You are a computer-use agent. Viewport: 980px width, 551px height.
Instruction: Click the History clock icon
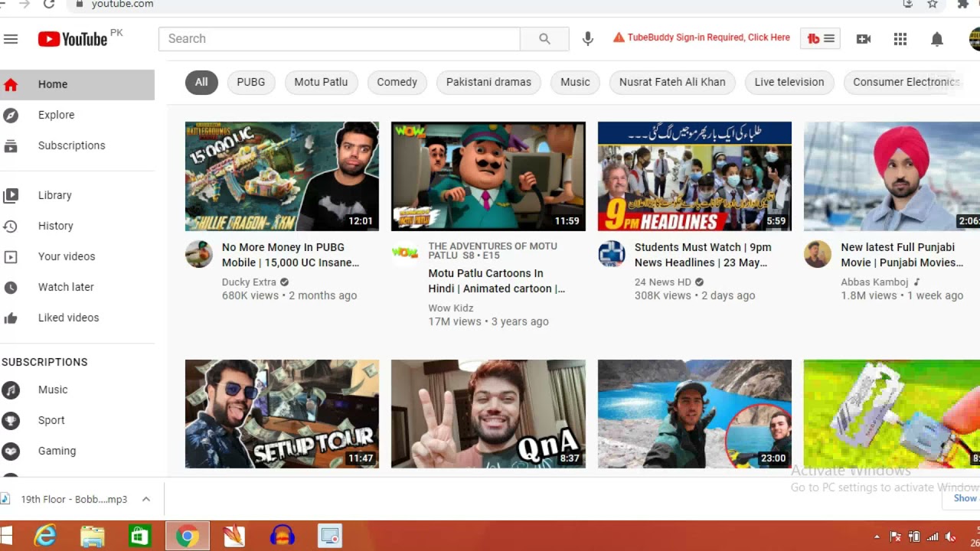11,226
